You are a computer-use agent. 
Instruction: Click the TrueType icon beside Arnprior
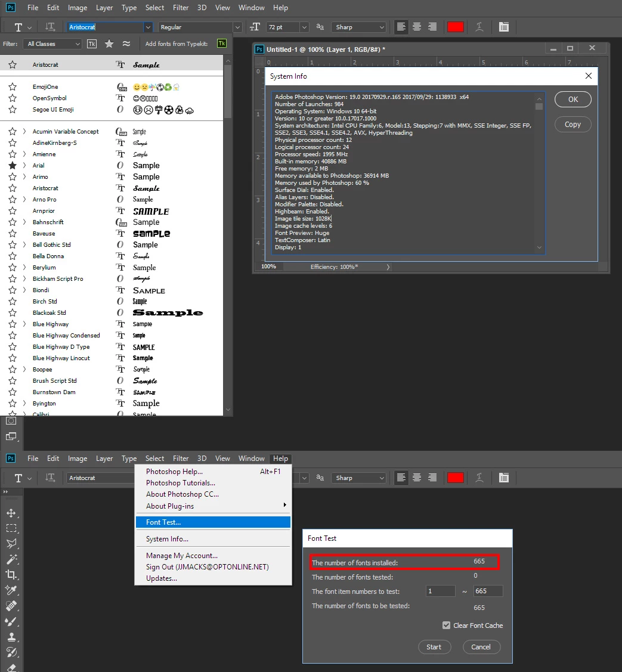click(120, 211)
